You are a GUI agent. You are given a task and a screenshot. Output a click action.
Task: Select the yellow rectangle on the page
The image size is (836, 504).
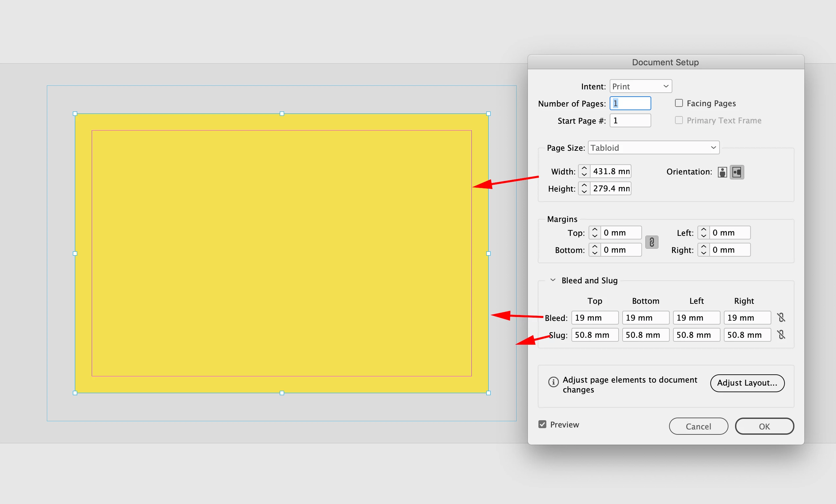pos(282,253)
